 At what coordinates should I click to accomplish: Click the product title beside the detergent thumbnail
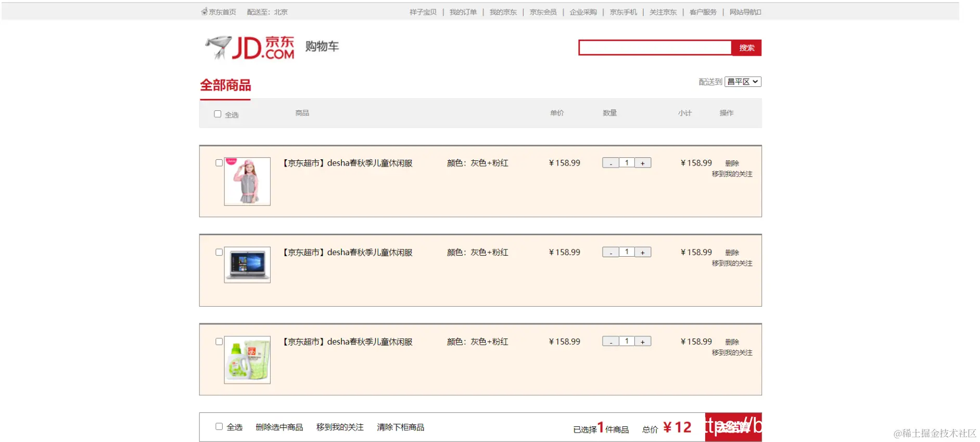347,342
